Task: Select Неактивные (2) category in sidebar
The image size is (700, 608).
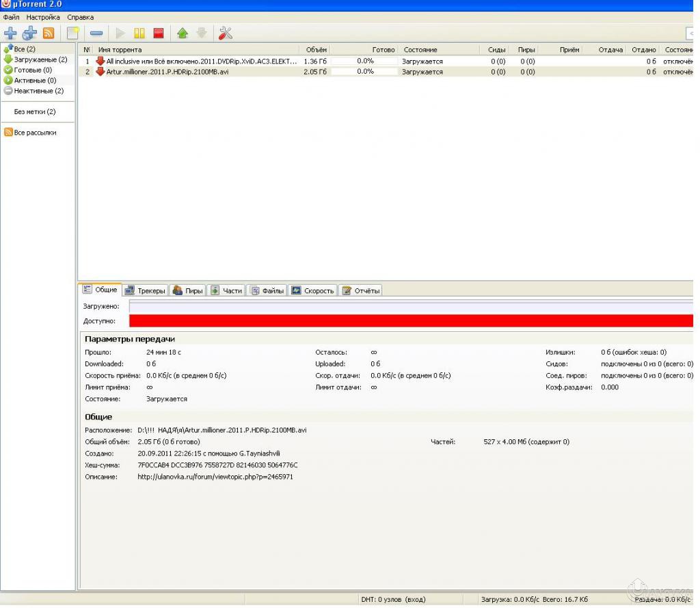Action: coord(38,91)
